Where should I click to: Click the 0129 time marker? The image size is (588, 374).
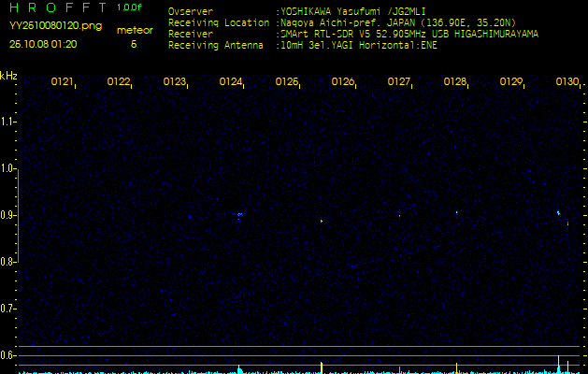click(510, 81)
